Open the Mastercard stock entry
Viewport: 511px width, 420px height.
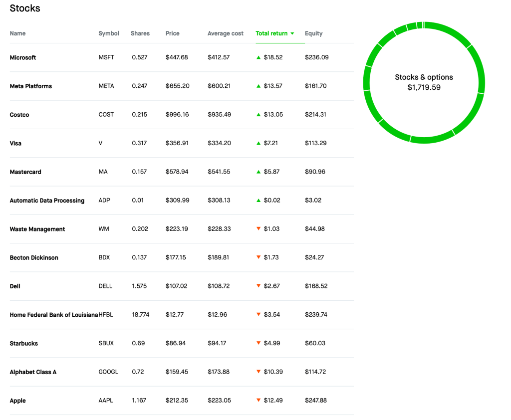click(25, 172)
